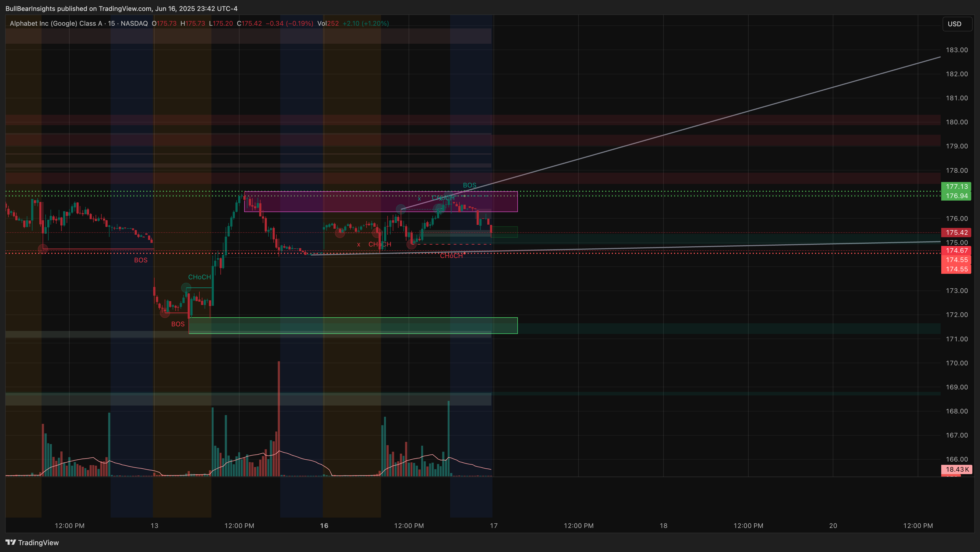Viewport: 980px width, 552px height.
Task: Click the green CHoCH label near the 173.00 level
Action: click(199, 277)
